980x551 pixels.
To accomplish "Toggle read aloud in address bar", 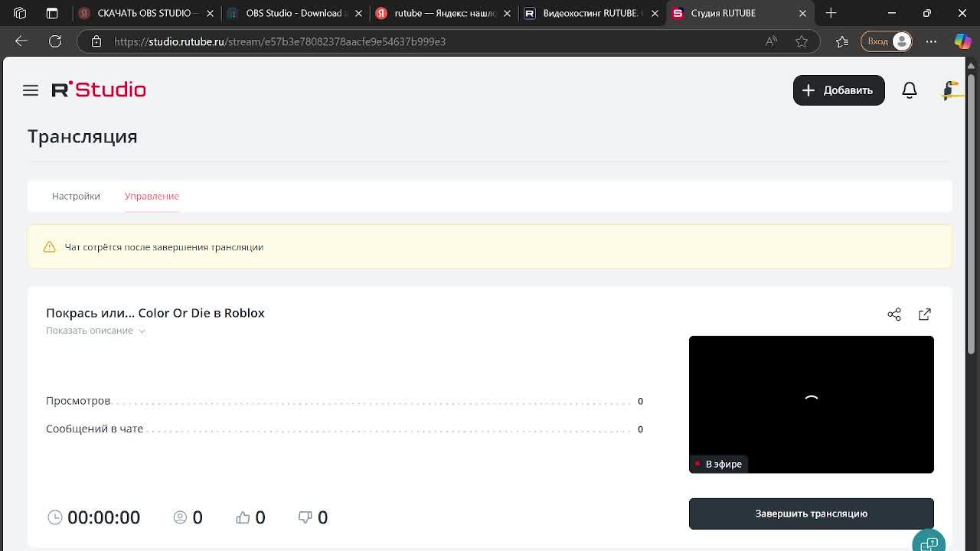I will (771, 41).
